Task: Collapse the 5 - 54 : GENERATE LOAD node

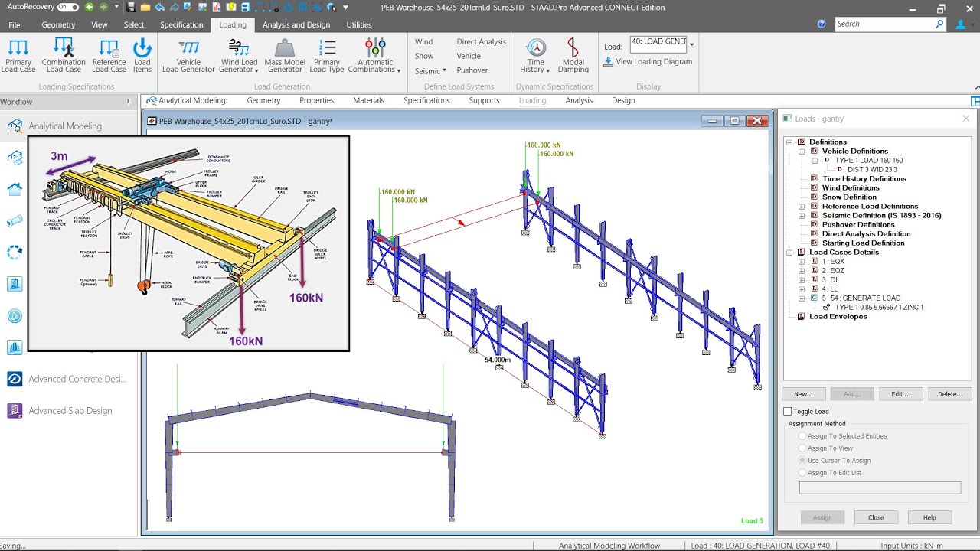Action: 802,298
